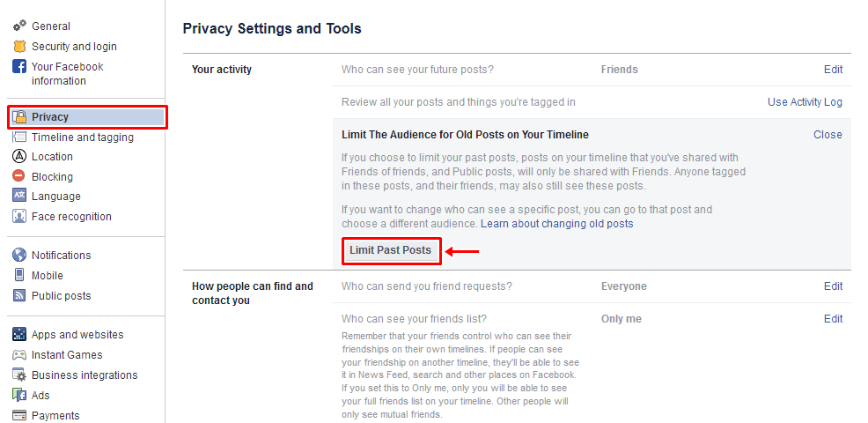Go to Your Facebook information
Image resolution: width=868 pixels, height=423 pixels.
tap(67, 74)
